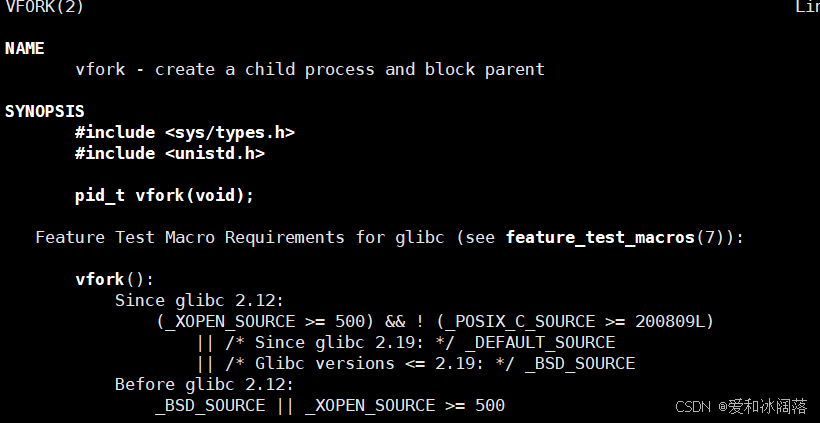Click the 'Feature Test Macro Requirements' text

tap(190, 238)
